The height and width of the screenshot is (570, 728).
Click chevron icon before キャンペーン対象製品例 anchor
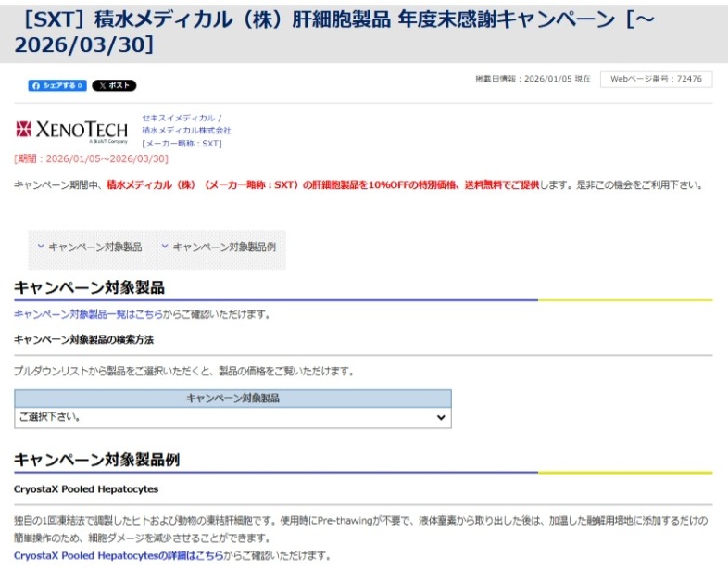(165, 247)
